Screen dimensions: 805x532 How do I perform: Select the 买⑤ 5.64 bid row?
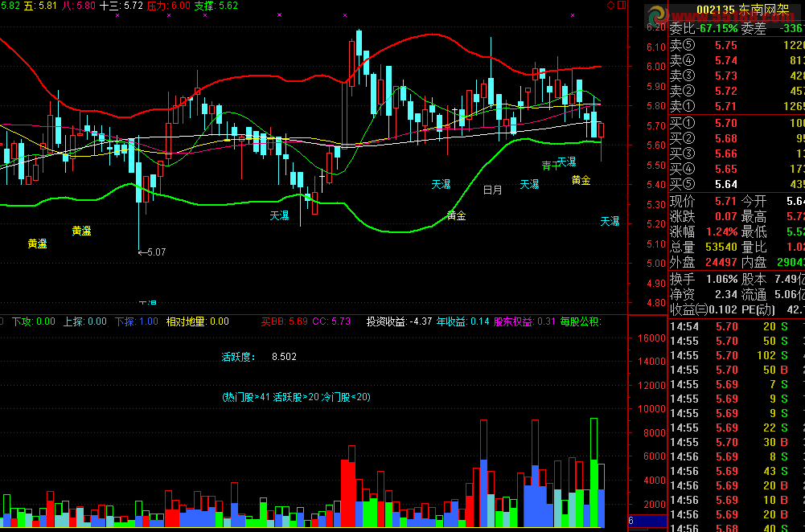[737, 185]
